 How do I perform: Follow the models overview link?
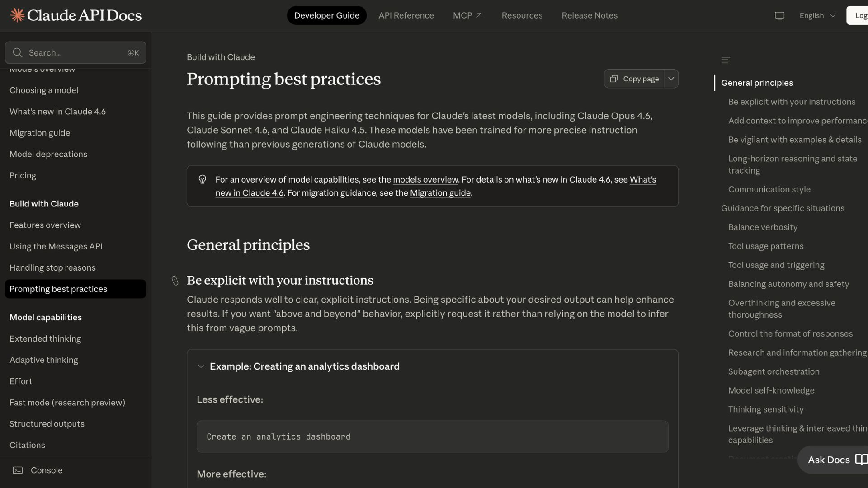[425, 180]
